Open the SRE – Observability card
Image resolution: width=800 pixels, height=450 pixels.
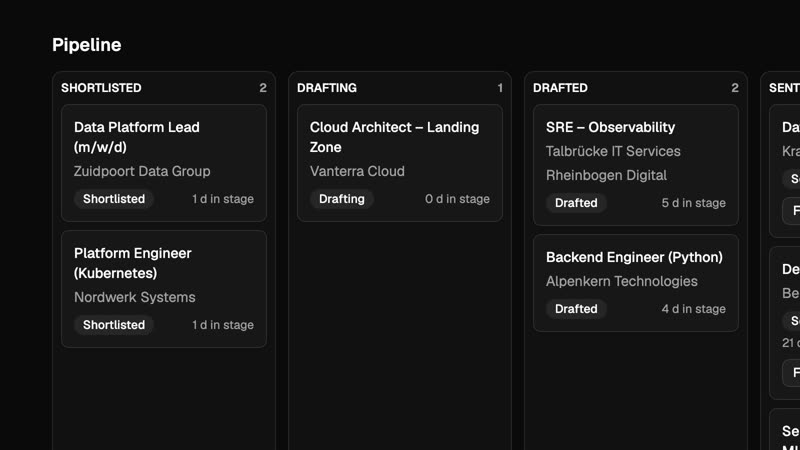tap(636, 165)
